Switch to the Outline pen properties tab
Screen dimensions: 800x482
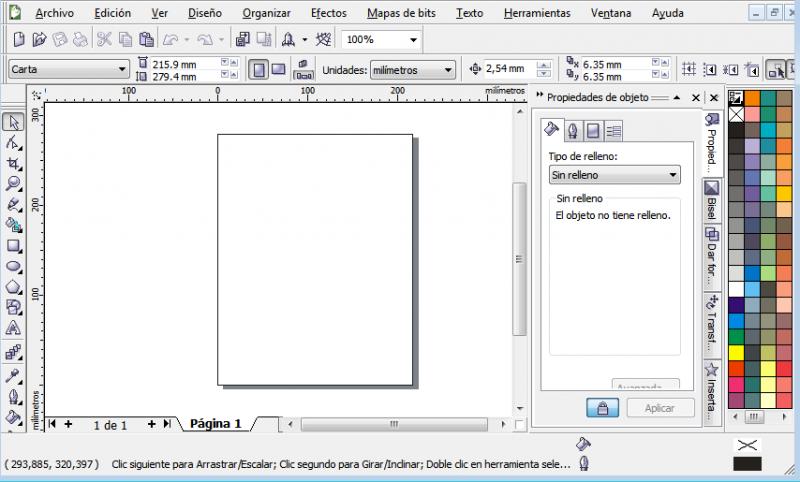point(573,130)
